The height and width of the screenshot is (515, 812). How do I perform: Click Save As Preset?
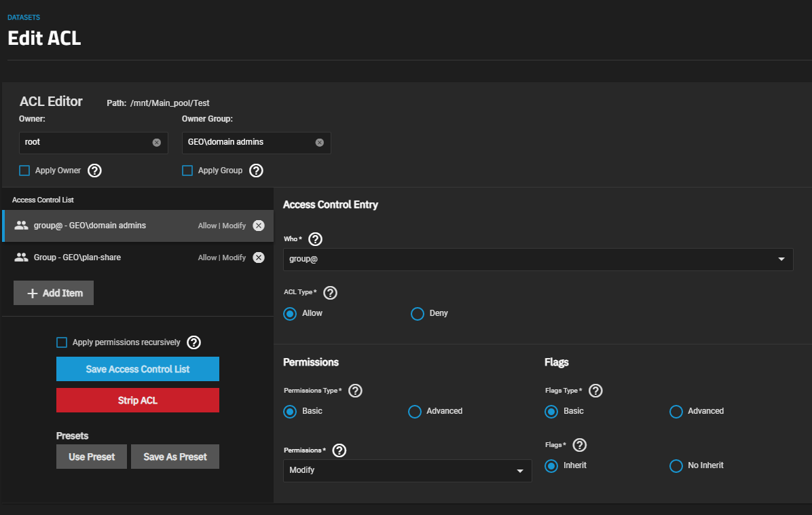point(175,457)
